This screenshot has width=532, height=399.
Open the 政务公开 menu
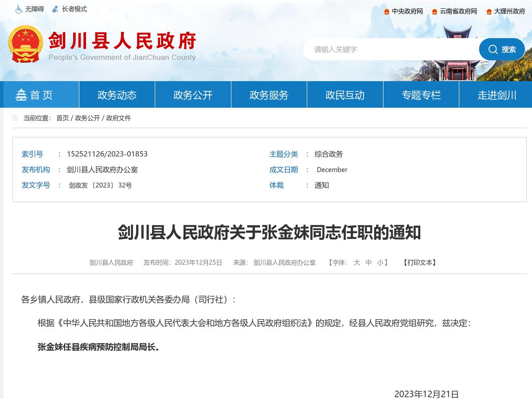pyautogui.click(x=193, y=94)
